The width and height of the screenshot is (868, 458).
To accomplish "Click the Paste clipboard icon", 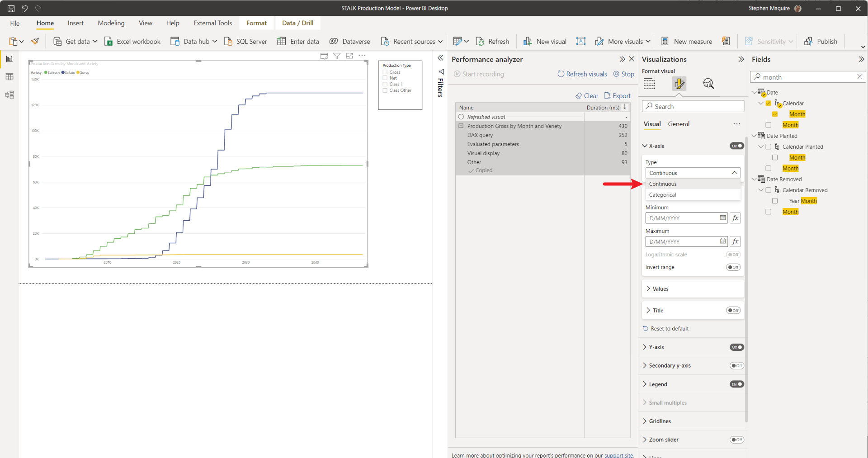I will 13,41.
